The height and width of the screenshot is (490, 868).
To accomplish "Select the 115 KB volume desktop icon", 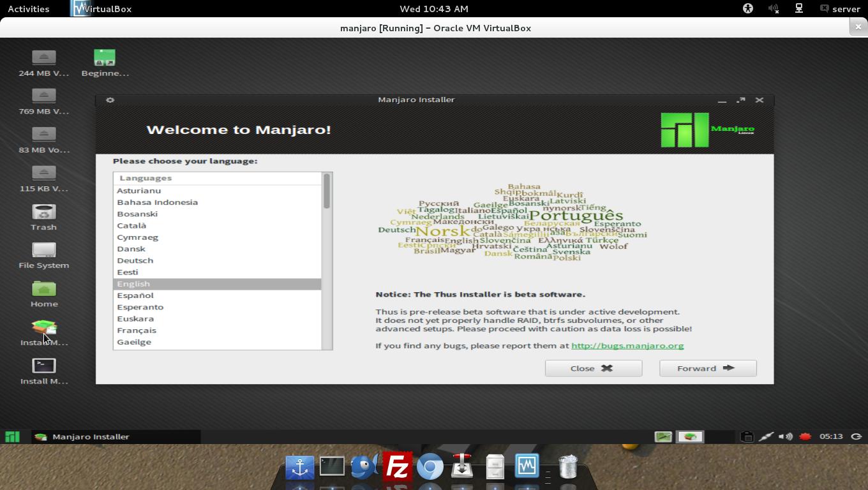I will point(43,179).
